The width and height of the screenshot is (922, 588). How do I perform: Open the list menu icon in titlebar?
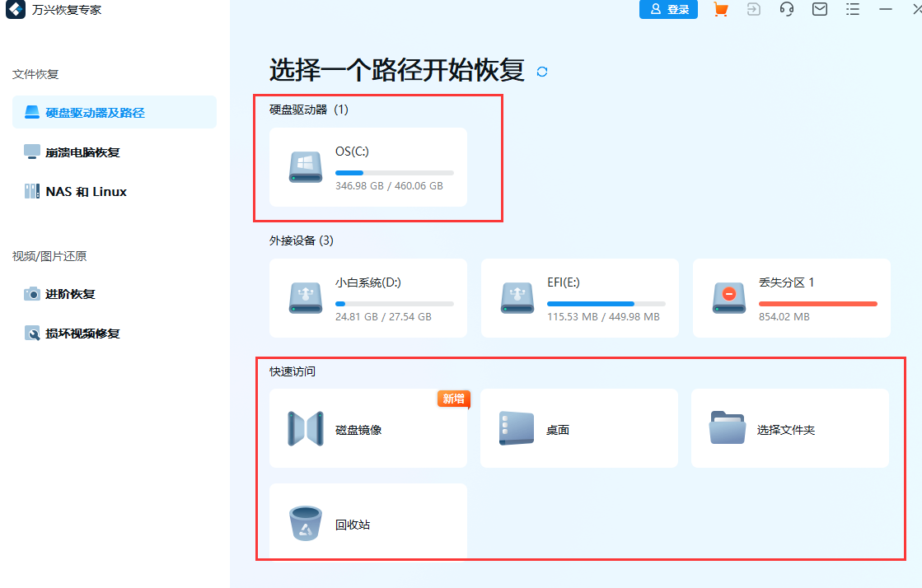coord(852,10)
